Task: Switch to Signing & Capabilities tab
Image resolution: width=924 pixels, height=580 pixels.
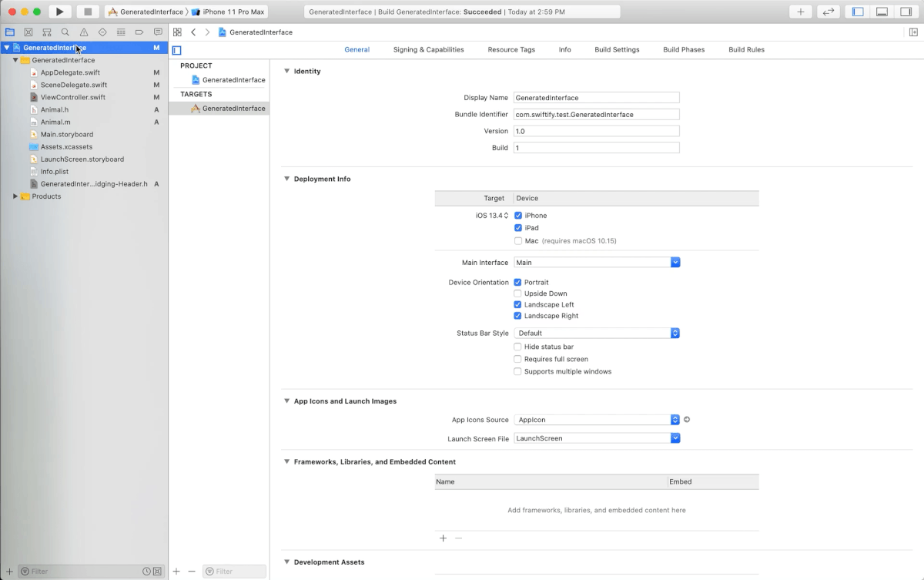Action: click(x=428, y=49)
